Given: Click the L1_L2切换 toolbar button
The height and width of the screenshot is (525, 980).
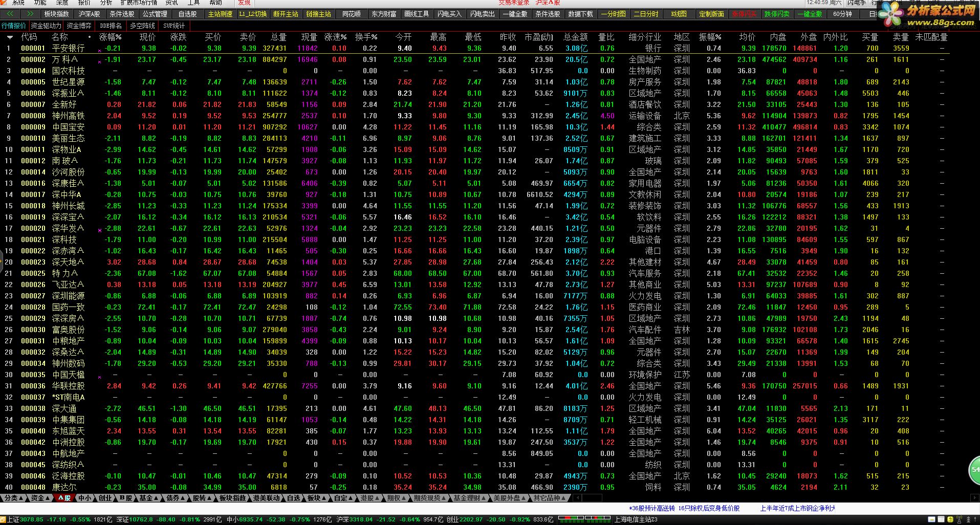Looking at the screenshot, I should click(x=253, y=14).
